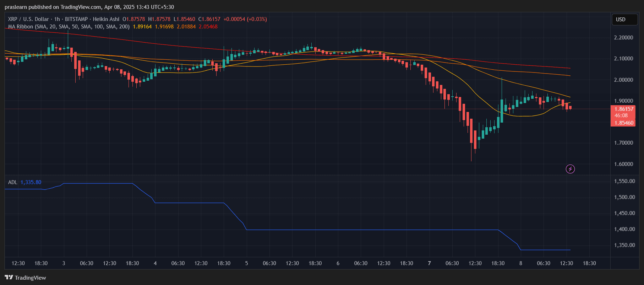Viewport: 644px width, 285px height.
Task: Click date label 3 on time axis
Action: pyautogui.click(x=64, y=263)
